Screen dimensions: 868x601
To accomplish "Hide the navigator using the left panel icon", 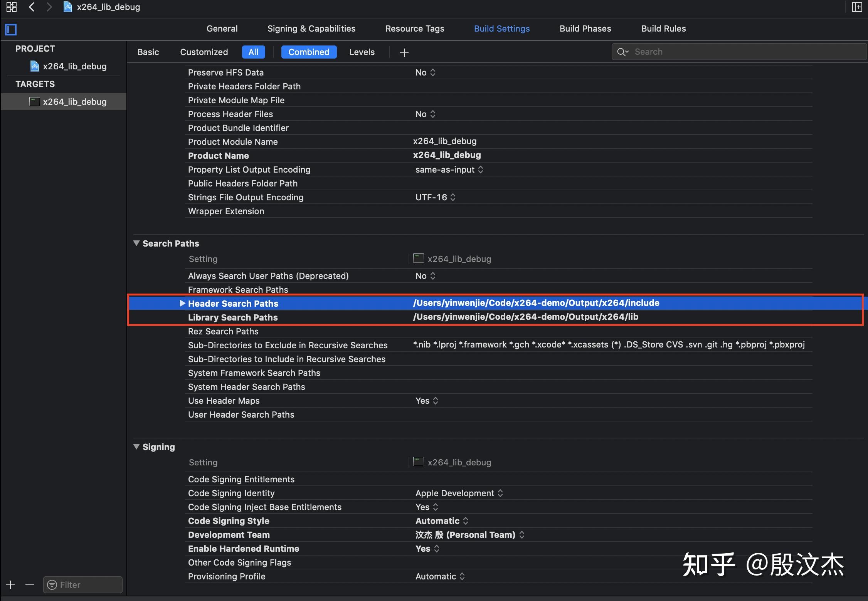I will tap(11, 29).
